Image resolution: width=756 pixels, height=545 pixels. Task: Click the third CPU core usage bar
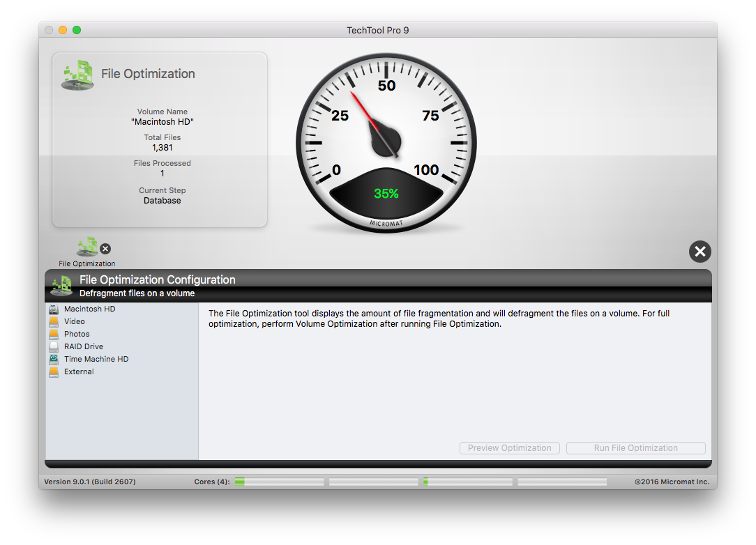468,482
